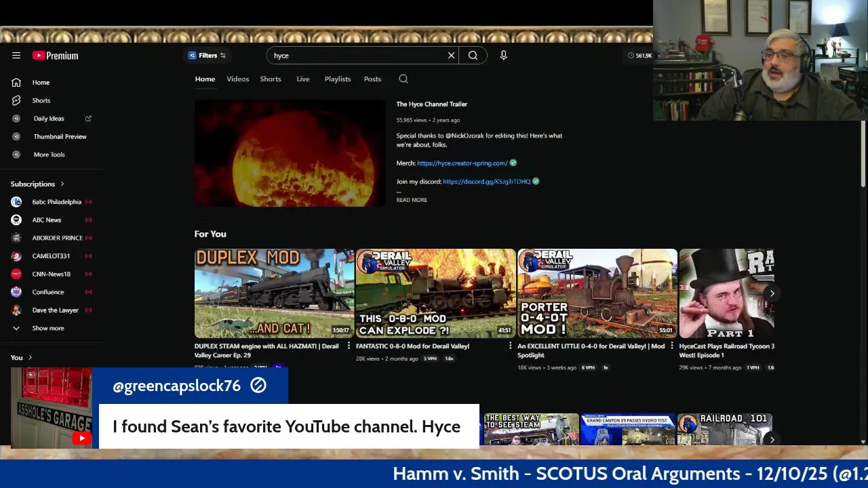Open options menu for FANTASTIC 0-8-0 video
This screenshot has height=488, width=868.
[x=510, y=346]
